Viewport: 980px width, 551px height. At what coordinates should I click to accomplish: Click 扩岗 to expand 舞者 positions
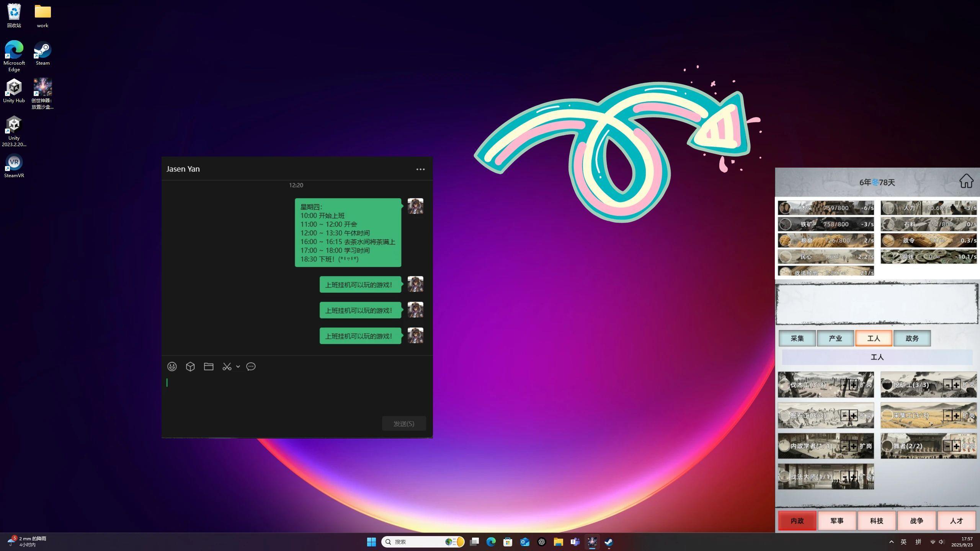click(x=969, y=446)
